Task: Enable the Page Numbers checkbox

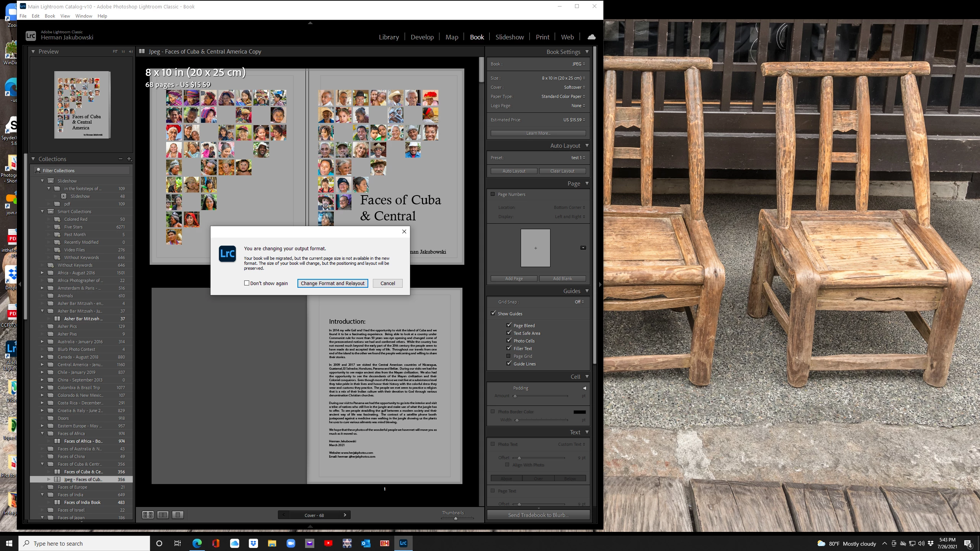Action: tap(493, 194)
